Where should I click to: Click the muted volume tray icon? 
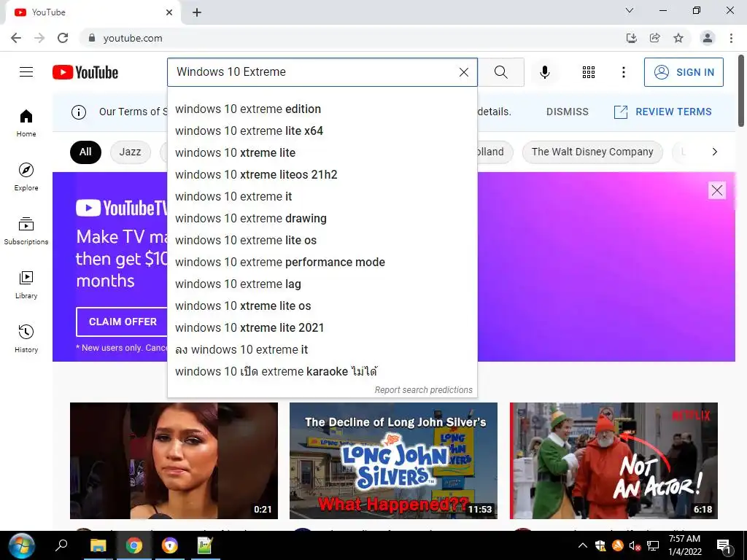pyautogui.click(x=635, y=545)
